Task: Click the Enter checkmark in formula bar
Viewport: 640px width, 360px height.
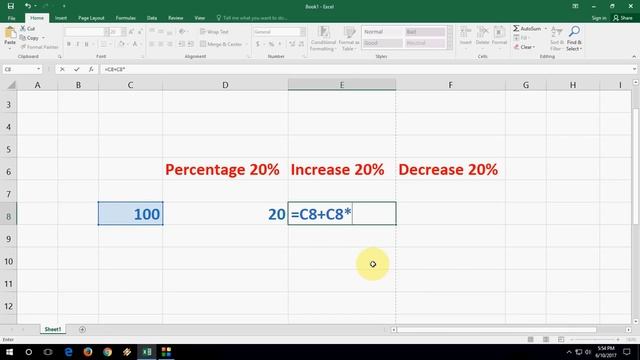Action: click(76, 69)
